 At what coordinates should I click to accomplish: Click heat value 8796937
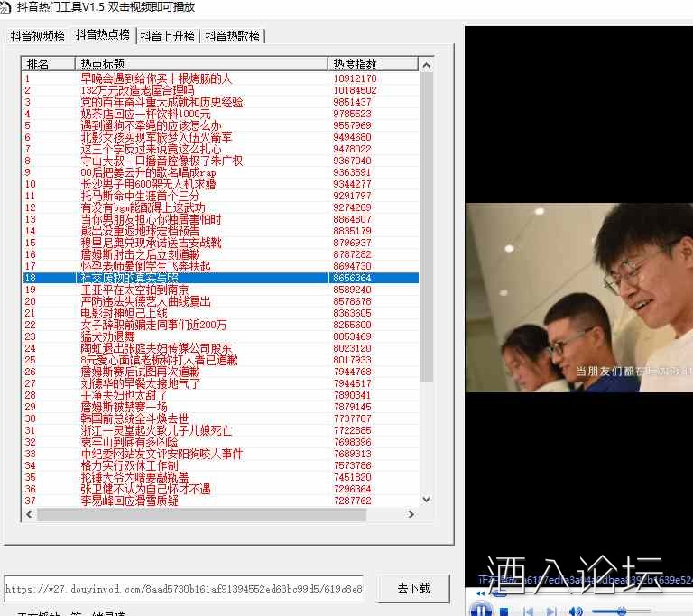[x=352, y=243]
